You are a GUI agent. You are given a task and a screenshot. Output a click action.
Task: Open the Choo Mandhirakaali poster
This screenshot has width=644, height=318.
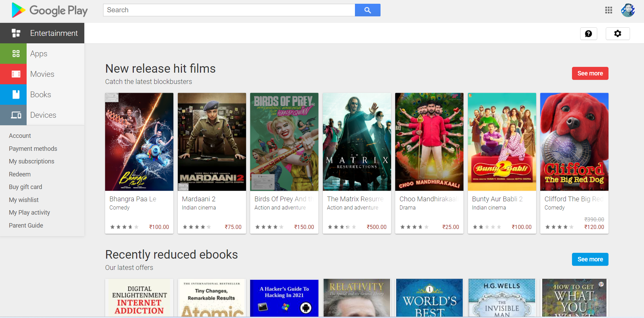(x=429, y=142)
